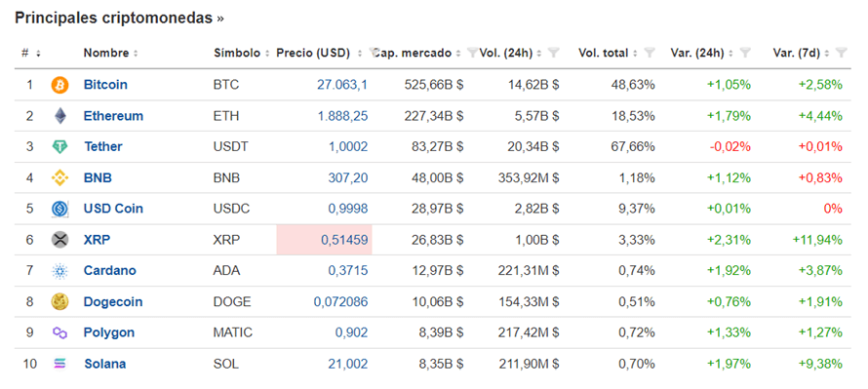Select Polygon 24h change +1,33%
Viewport: 868px width, 389px height.
pyautogui.click(x=730, y=332)
